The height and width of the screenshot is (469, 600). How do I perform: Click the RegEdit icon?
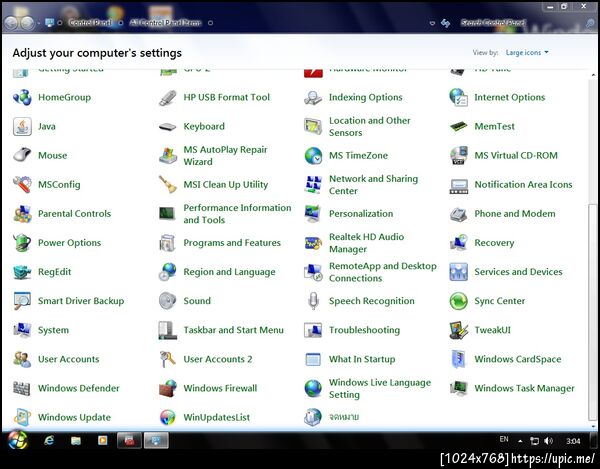tap(22, 272)
